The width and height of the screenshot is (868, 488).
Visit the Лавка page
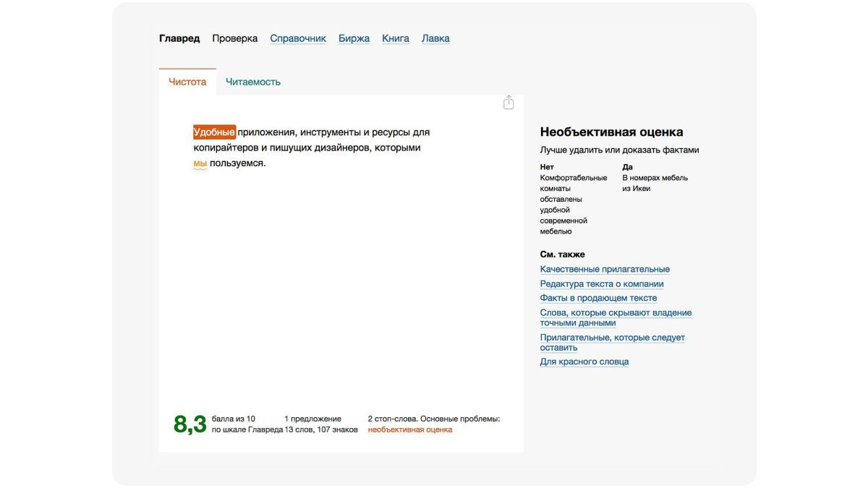(x=436, y=38)
